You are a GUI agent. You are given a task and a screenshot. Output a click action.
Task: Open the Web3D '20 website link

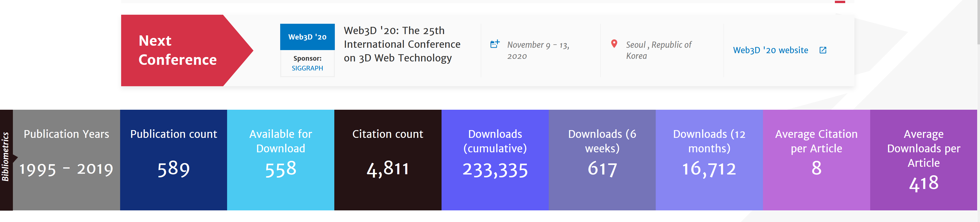770,50
